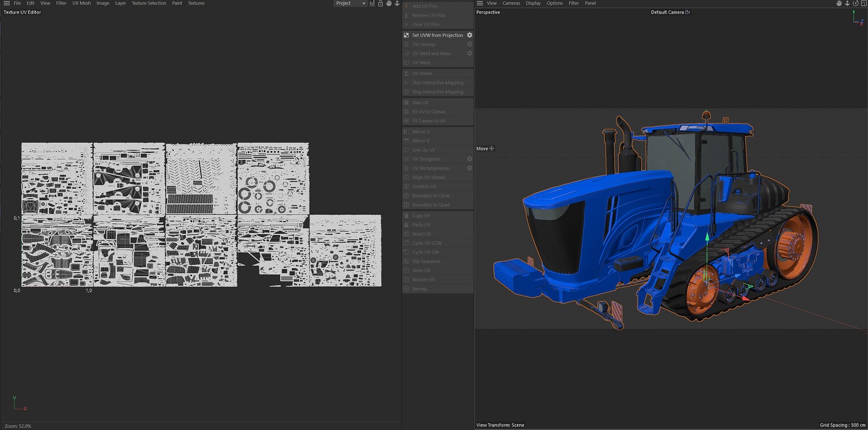Click the viewport rotate camera icon
868x430 pixels.
[856, 3]
